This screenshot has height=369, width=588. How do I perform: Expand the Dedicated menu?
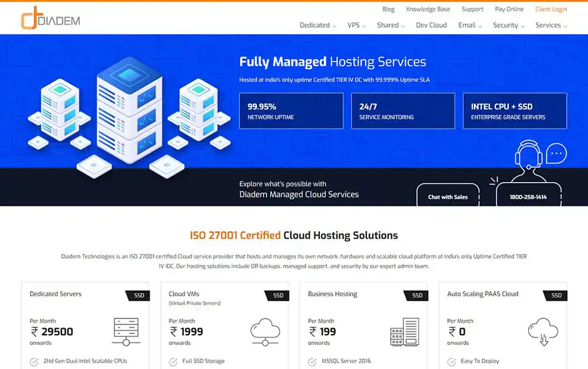[317, 25]
